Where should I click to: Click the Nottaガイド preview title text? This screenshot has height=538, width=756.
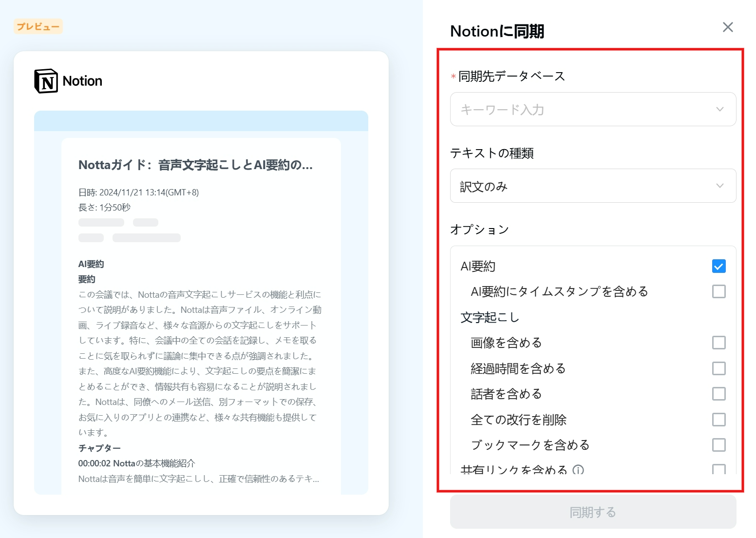pyautogui.click(x=195, y=165)
